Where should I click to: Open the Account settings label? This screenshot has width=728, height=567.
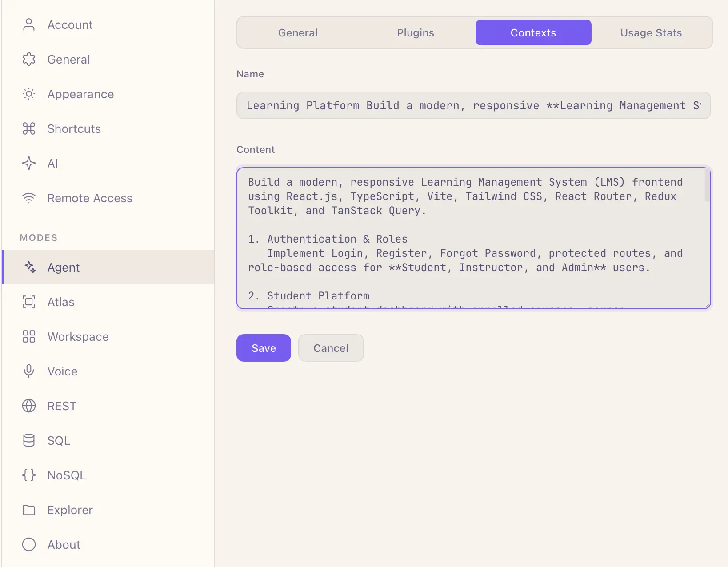pos(70,25)
